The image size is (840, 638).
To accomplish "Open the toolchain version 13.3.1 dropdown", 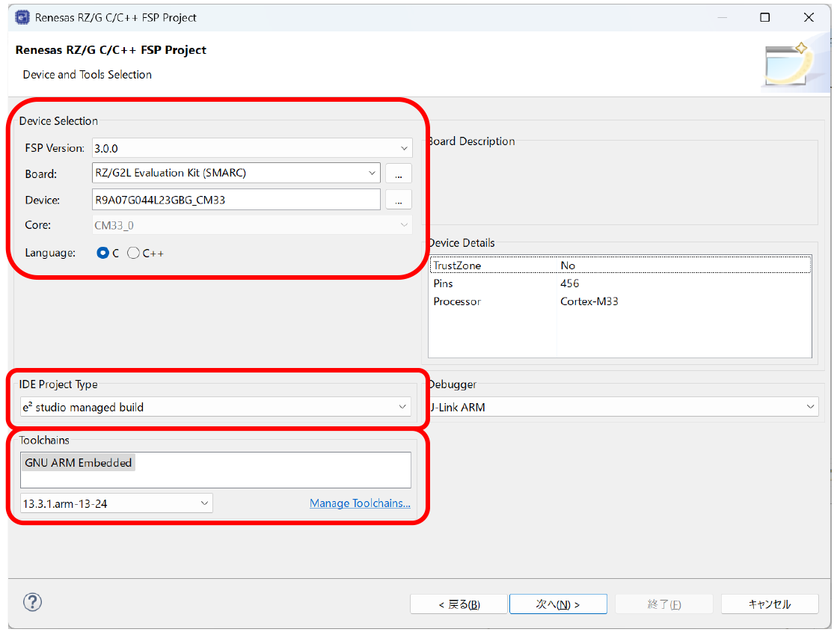I will (x=116, y=503).
